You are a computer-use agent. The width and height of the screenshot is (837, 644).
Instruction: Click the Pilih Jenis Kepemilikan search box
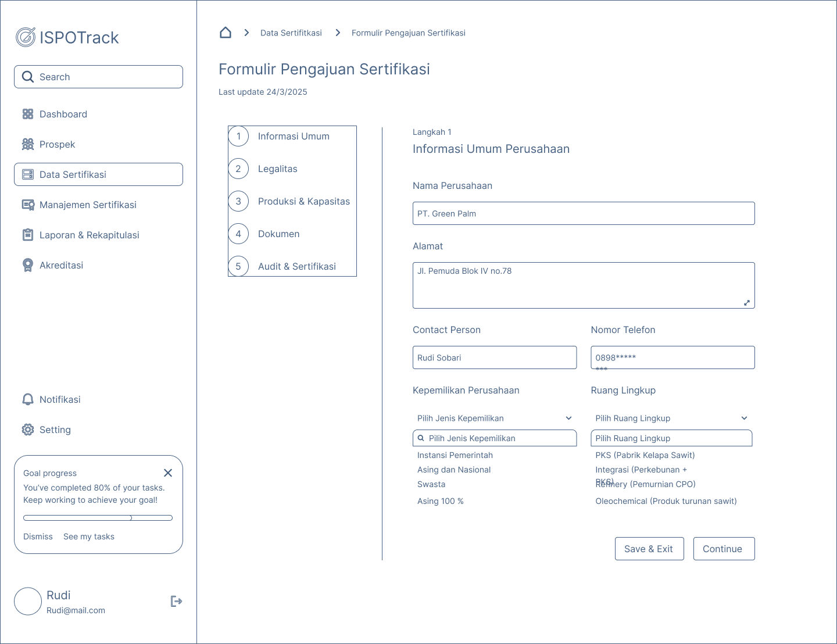pyautogui.click(x=495, y=438)
